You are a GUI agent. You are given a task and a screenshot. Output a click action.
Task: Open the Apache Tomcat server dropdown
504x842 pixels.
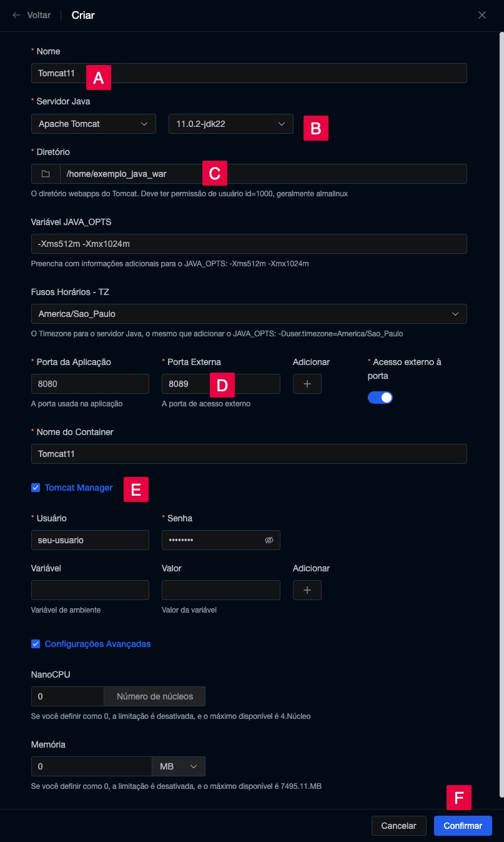pos(93,124)
